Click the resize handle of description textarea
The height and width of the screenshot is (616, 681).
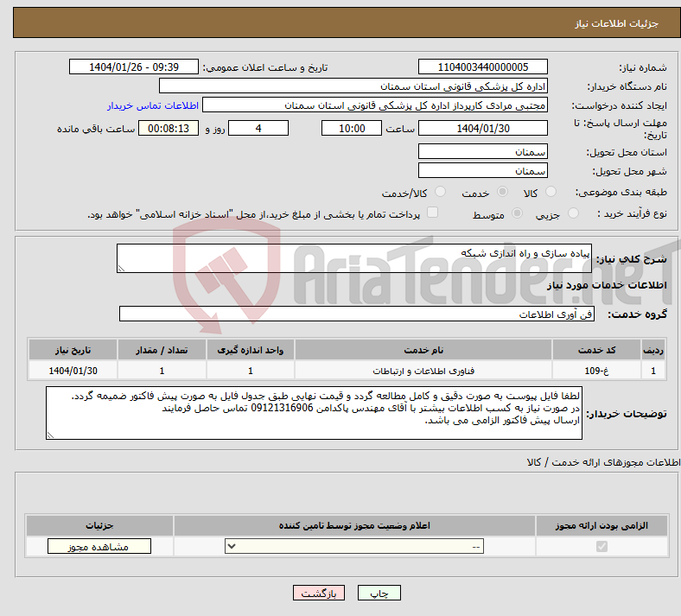coord(121,269)
